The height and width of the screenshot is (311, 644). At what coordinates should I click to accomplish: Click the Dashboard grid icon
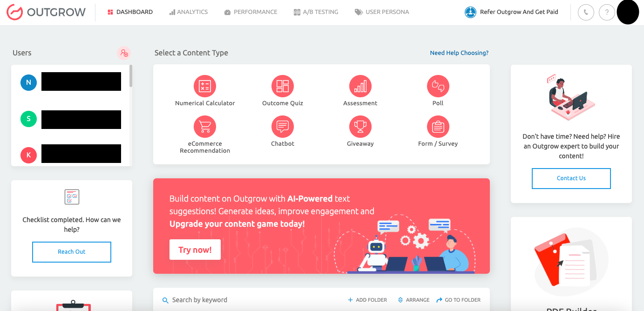click(x=110, y=13)
